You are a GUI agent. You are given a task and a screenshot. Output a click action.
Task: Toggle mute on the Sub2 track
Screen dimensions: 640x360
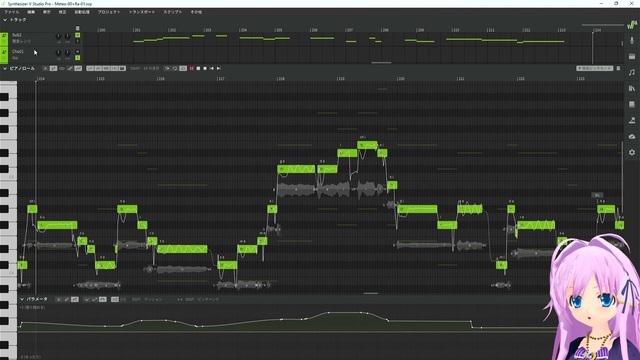[78, 35]
